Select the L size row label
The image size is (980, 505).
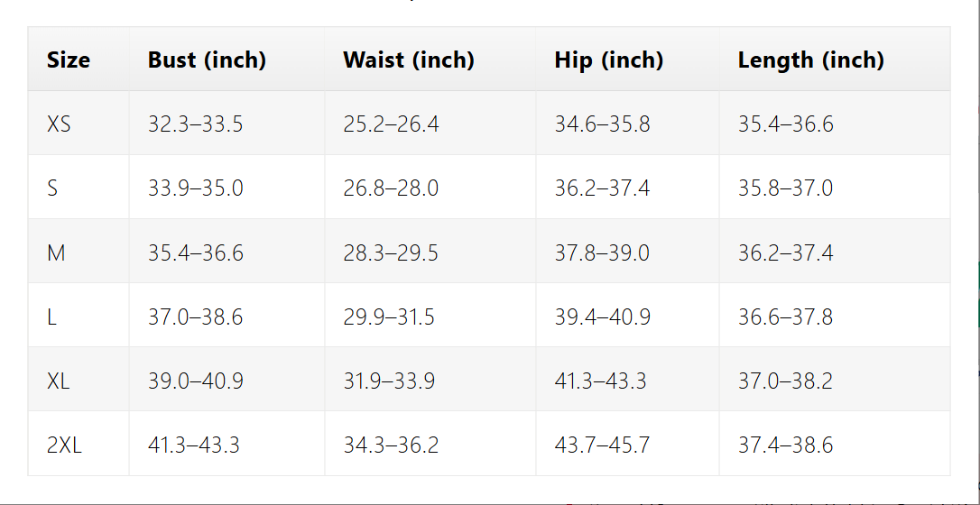point(51,317)
